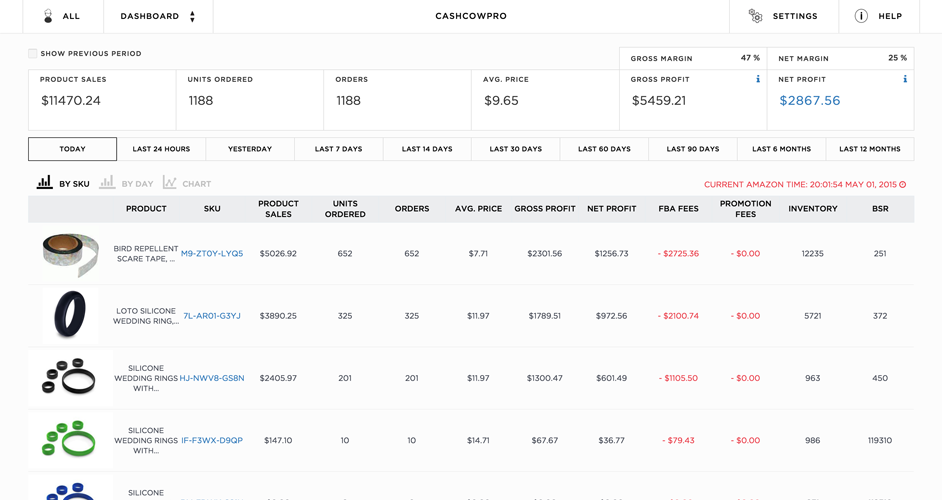Select the By SKU bar chart icon
This screenshot has width=942, height=500.
[x=44, y=182]
